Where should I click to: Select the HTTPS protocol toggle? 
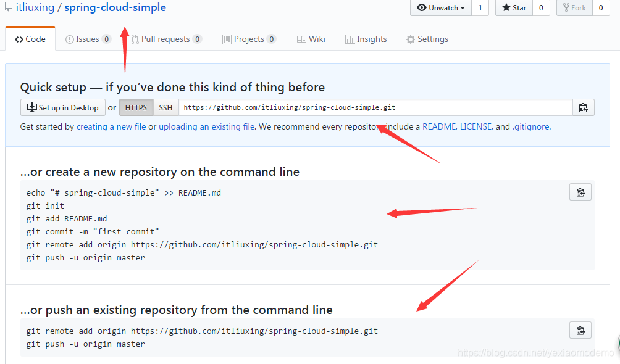click(x=136, y=107)
